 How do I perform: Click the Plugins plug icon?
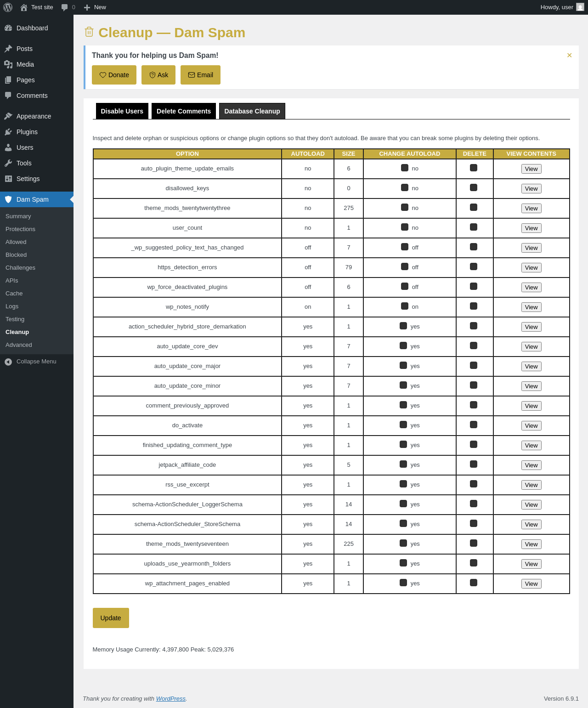(8, 132)
